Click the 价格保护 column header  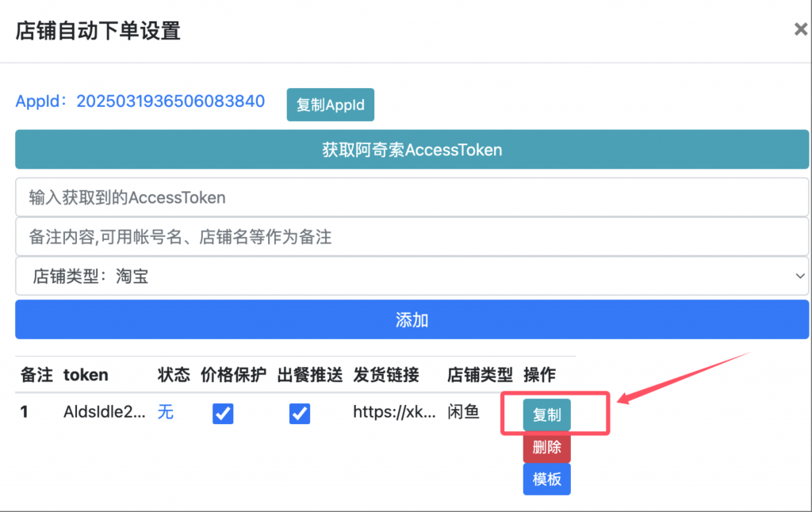click(233, 375)
